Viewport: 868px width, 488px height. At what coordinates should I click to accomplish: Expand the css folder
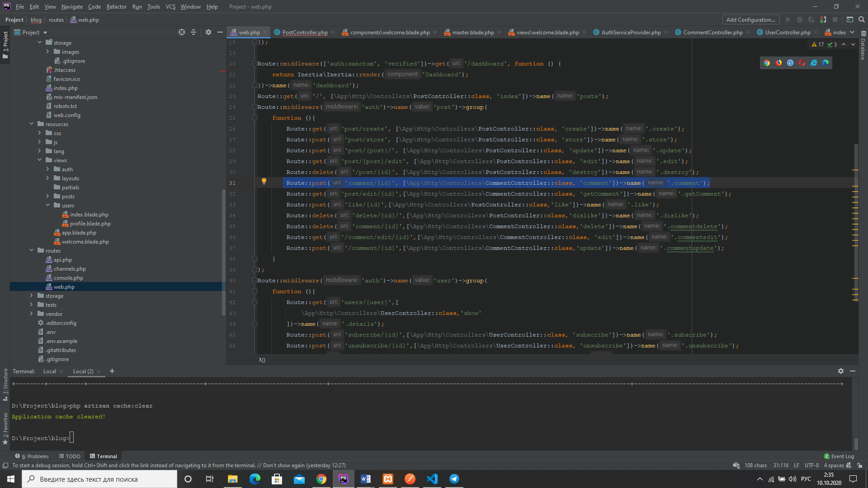click(x=39, y=133)
